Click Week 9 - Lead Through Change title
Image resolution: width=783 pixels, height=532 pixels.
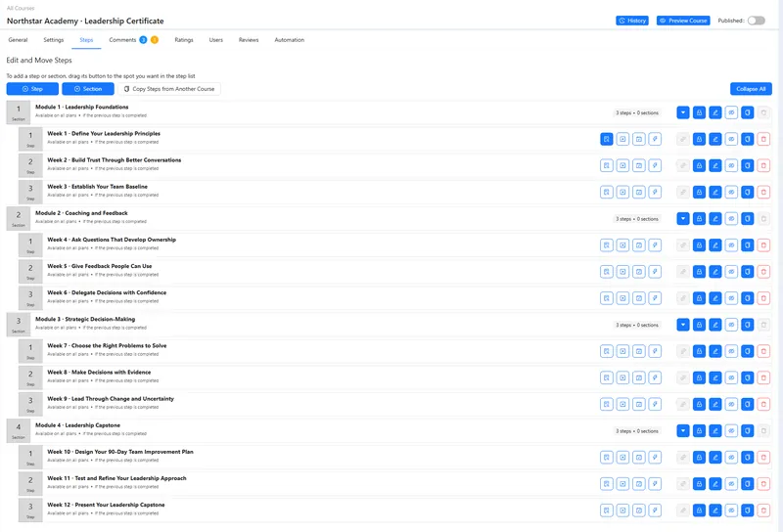click(x=111, y=399)
